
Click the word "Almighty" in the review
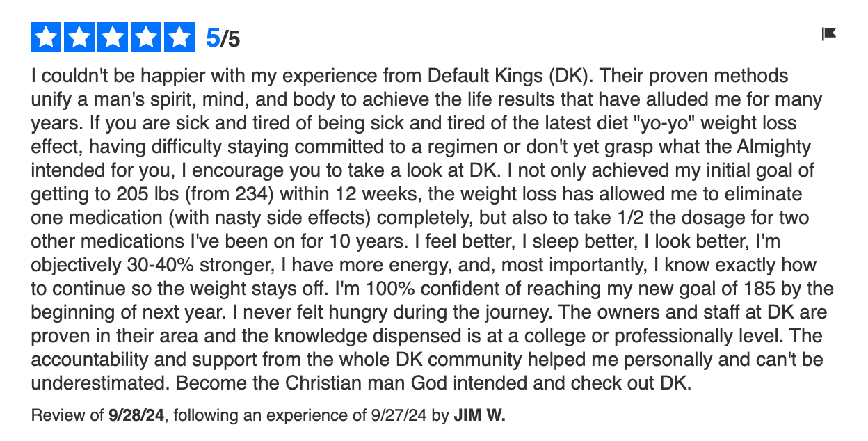779,147
